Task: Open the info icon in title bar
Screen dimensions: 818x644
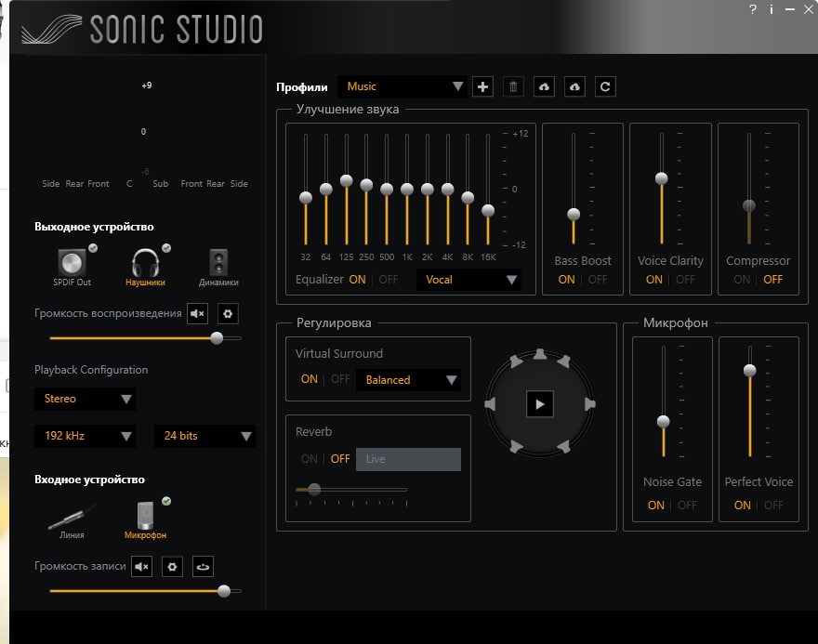Action: point(771,9)
